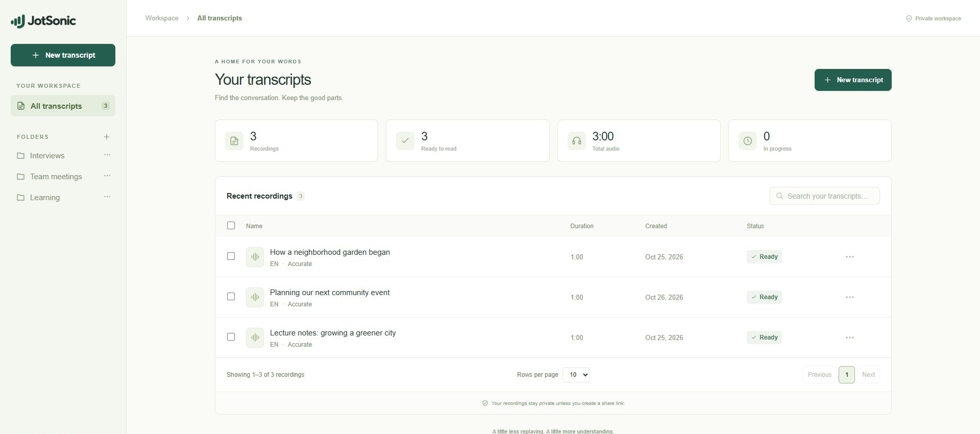This screenshot has height=434, width=980.
Task: Open options menu for Team meetings folder
Action: [107, 176]
